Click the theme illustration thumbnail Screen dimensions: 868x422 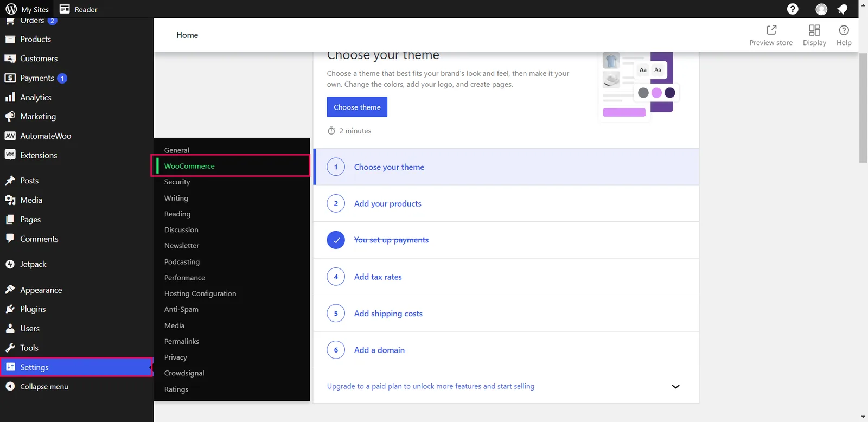pyautogui.click(x=639, y=86)
